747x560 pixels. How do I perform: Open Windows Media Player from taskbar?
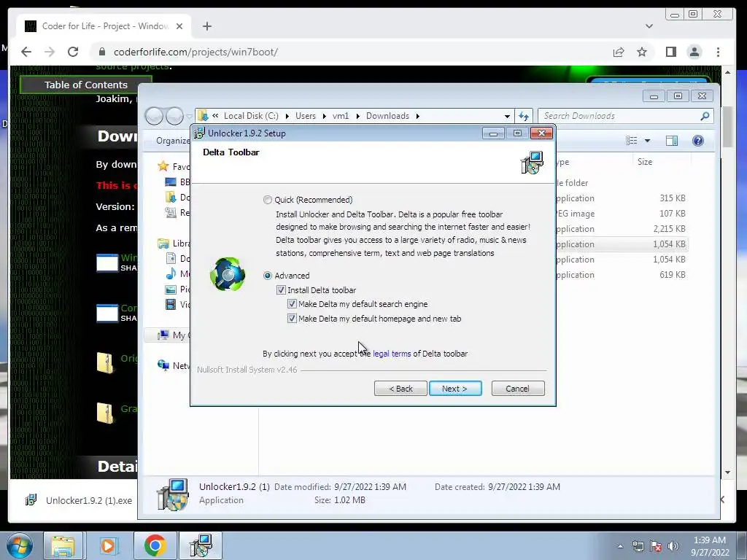click(x=108, y=545)
